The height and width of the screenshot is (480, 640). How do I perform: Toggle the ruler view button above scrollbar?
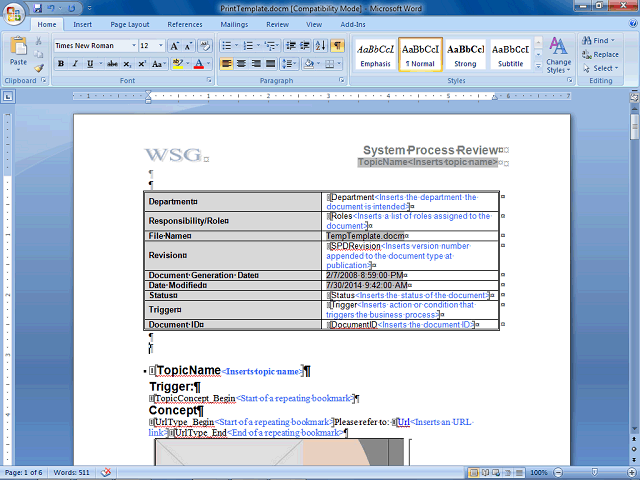[x=634, y=97]
